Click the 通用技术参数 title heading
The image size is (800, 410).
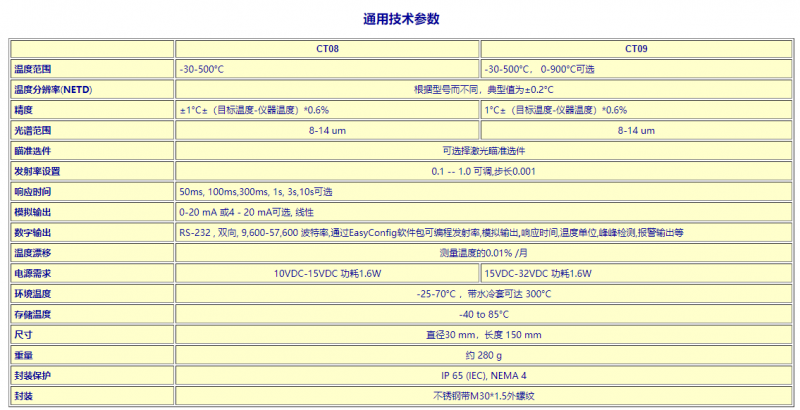(400, 18)
